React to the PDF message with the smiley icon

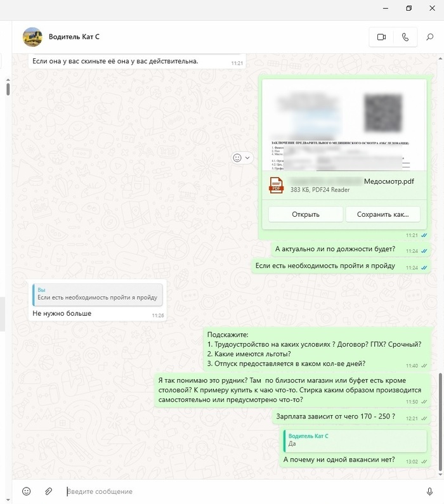pyautogui.click(x=237, y=158)
